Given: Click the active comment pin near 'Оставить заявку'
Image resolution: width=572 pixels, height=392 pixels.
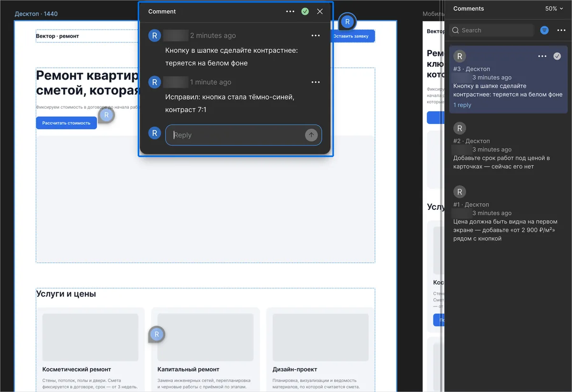Looking at the screenshot, I should tap(347, 21).
